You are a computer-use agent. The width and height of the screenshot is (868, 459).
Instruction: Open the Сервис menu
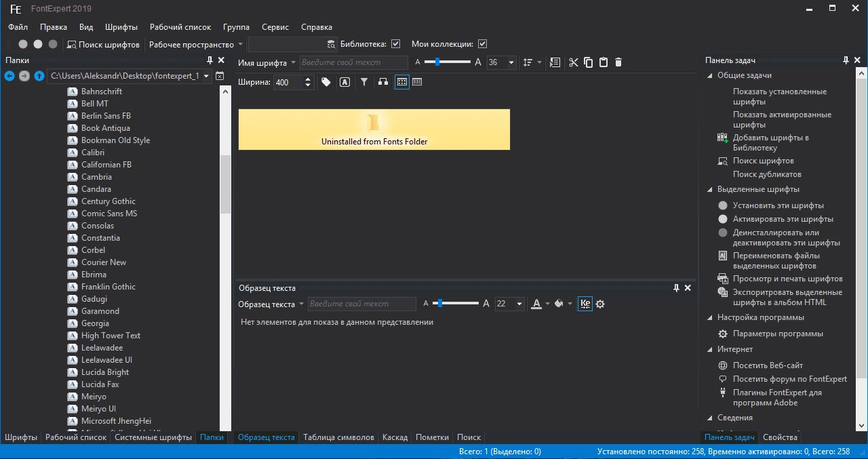coord(275,27)
